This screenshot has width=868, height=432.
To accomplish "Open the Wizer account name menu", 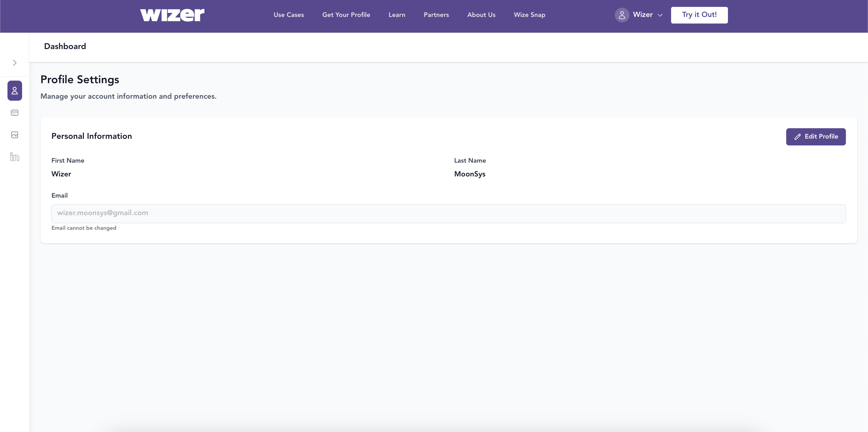I will click(x=643, y=14).
